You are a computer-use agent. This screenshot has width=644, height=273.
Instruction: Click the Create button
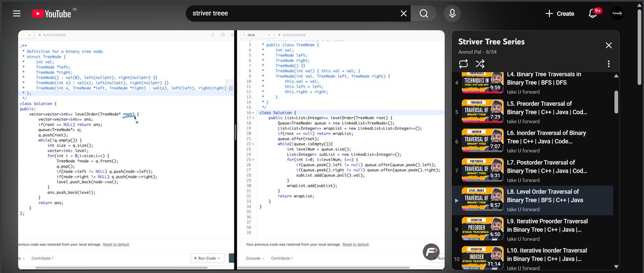pos(559,13)
